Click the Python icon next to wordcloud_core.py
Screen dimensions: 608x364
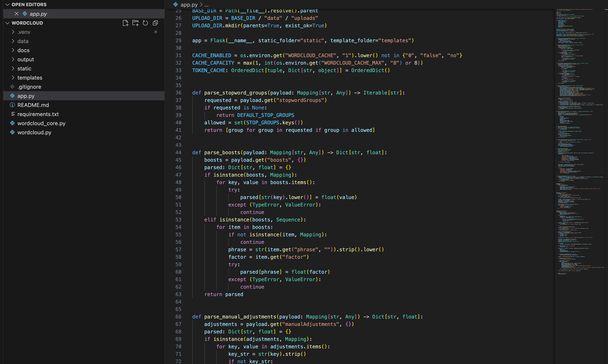(x=12, y=123)
